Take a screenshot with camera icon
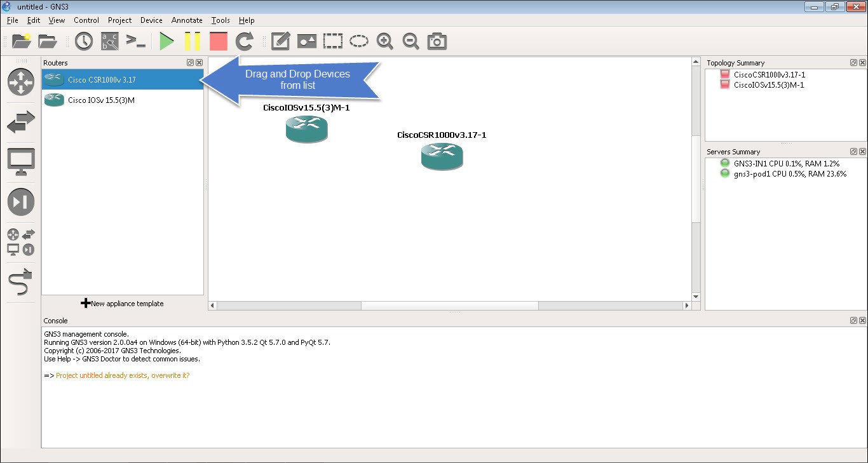 (x=437, y=41)
